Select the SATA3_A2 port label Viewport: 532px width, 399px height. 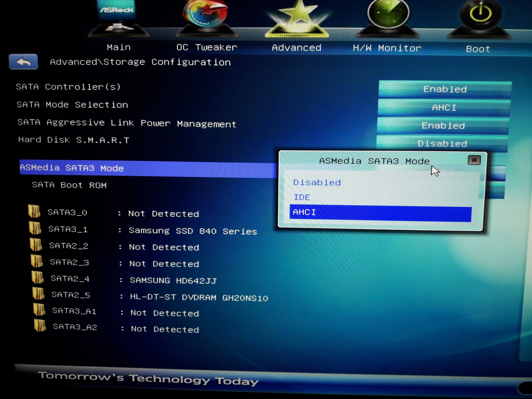pyautogui.click(x=75, y=327)
